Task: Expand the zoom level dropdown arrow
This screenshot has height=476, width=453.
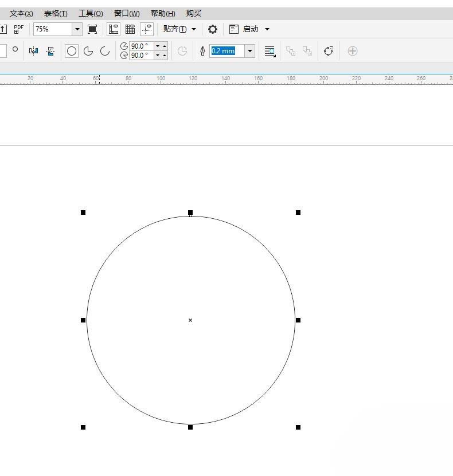Action: [x=77, y=29]
